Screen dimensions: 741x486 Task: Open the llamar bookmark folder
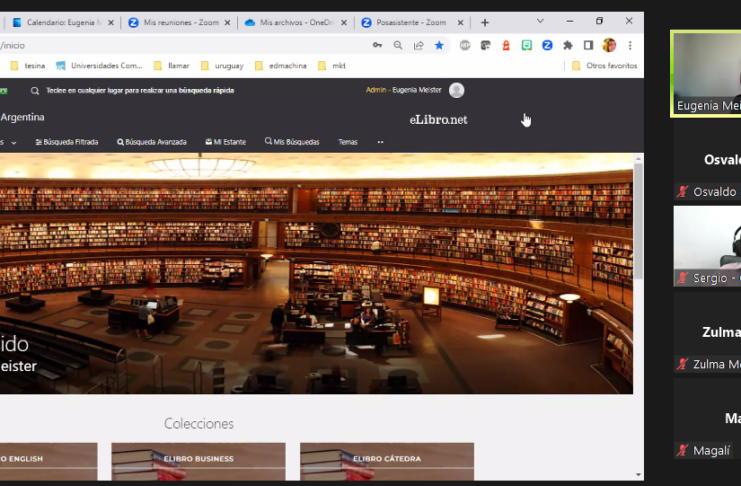172,66
